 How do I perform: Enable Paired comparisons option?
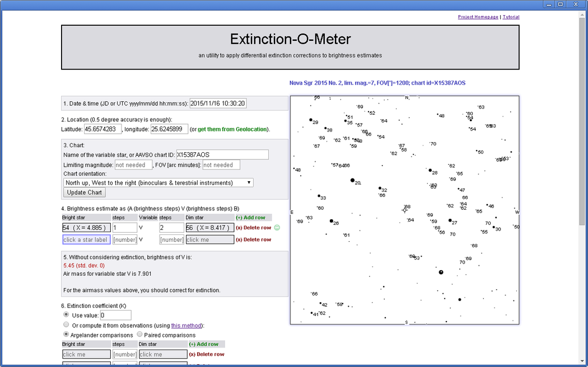pos(139,335)
